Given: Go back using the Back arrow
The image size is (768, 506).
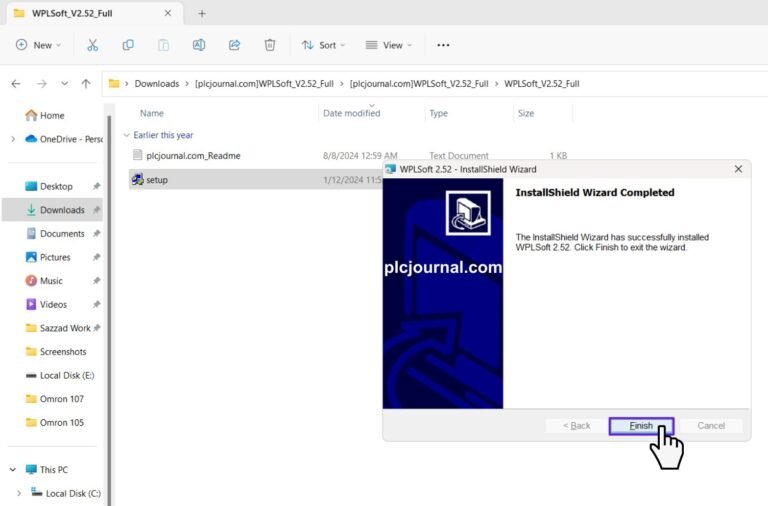Looking at the screenshot, I should tap(16, 84).
